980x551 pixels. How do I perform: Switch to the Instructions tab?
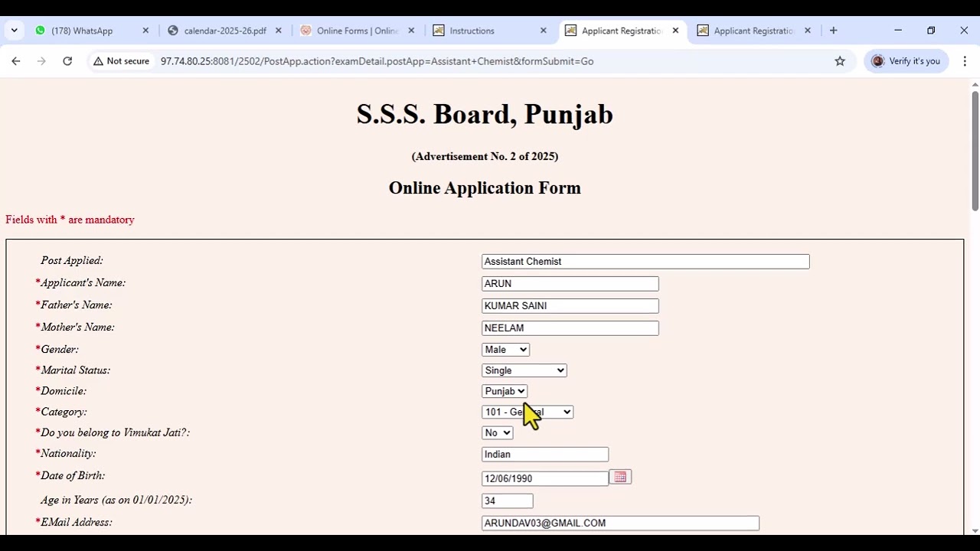[x=490, y=31]
